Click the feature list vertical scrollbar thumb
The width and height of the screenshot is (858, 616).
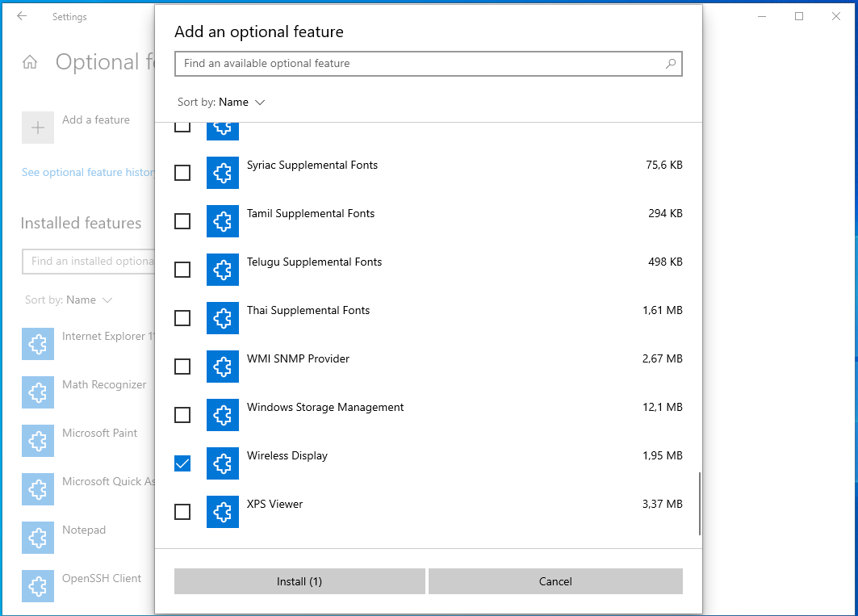(x=699, y=503)
